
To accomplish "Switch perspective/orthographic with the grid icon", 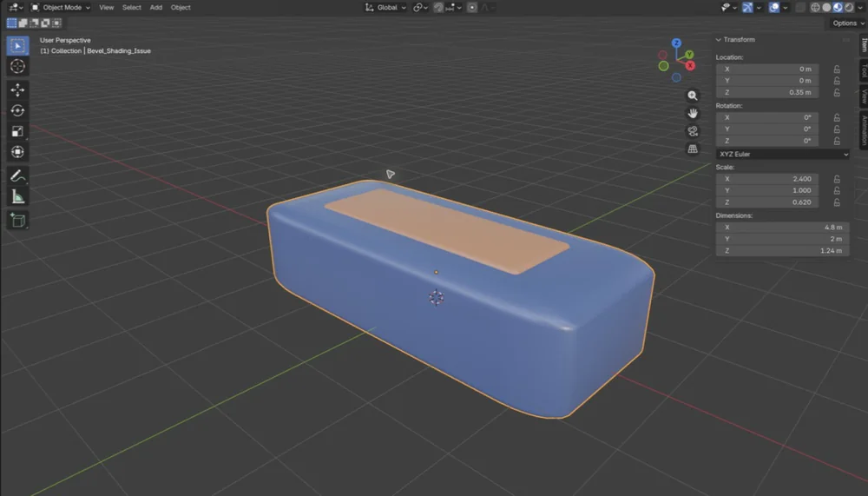I will (x=693, y=149).
